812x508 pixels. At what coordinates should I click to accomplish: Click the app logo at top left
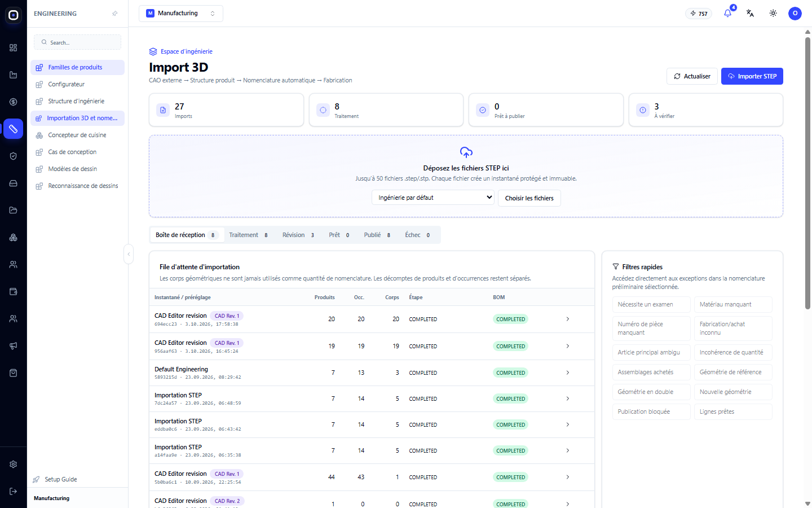[14, 15]
